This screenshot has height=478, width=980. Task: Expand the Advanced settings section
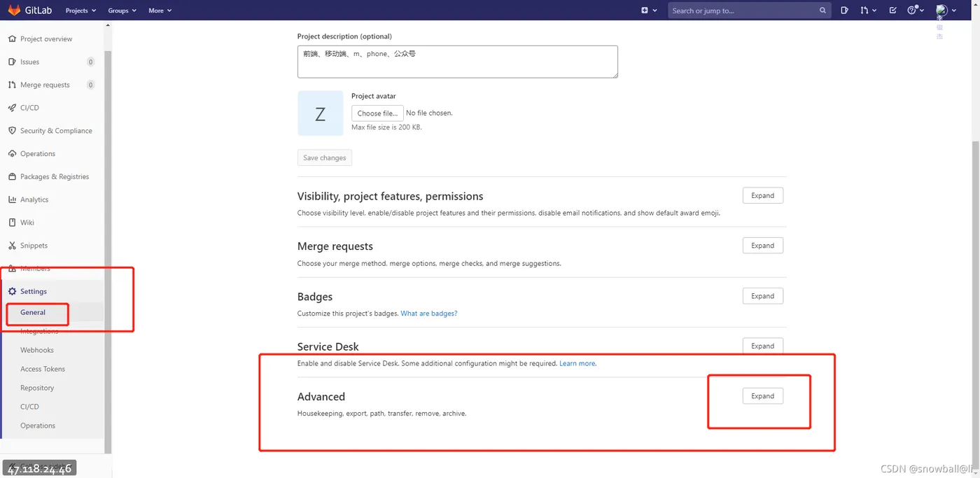pyautogui.click(x=762, y=396)
